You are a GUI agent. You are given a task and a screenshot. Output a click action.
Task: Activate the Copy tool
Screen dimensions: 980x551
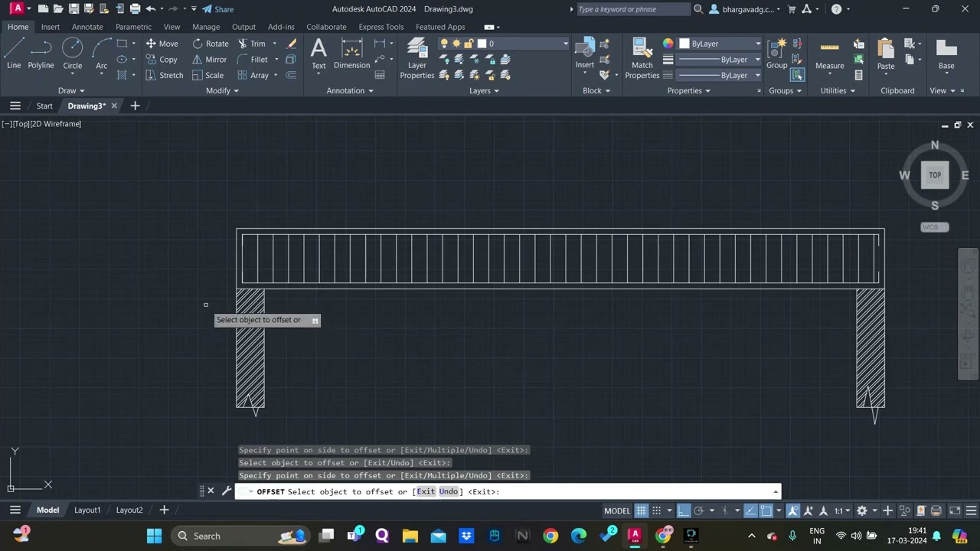[162, 60]
